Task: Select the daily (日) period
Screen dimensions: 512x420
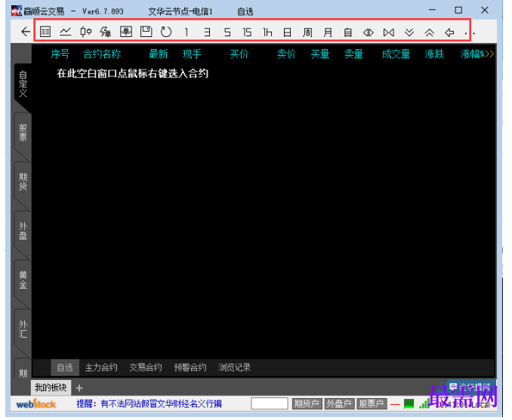Action: coord(288,32)
